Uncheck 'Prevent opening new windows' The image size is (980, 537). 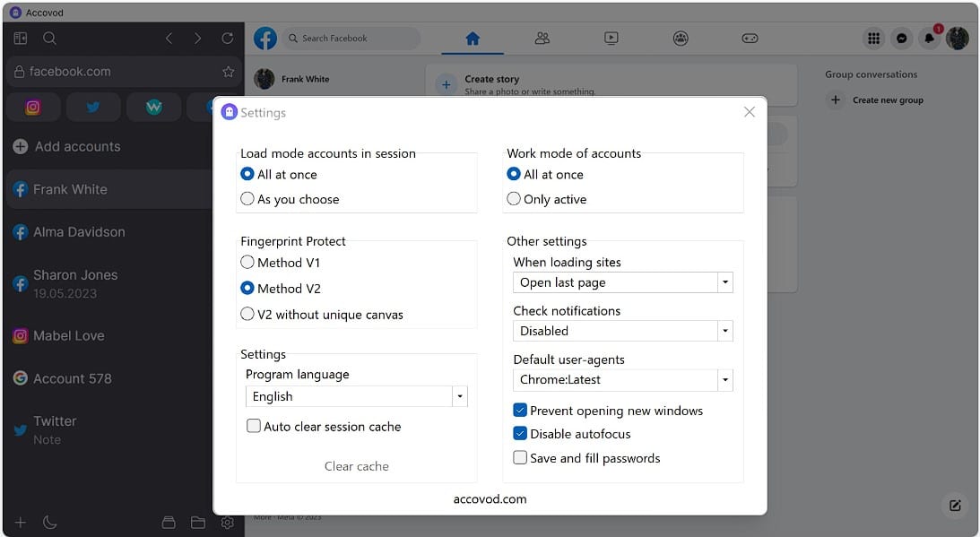(x=520, y=411)
